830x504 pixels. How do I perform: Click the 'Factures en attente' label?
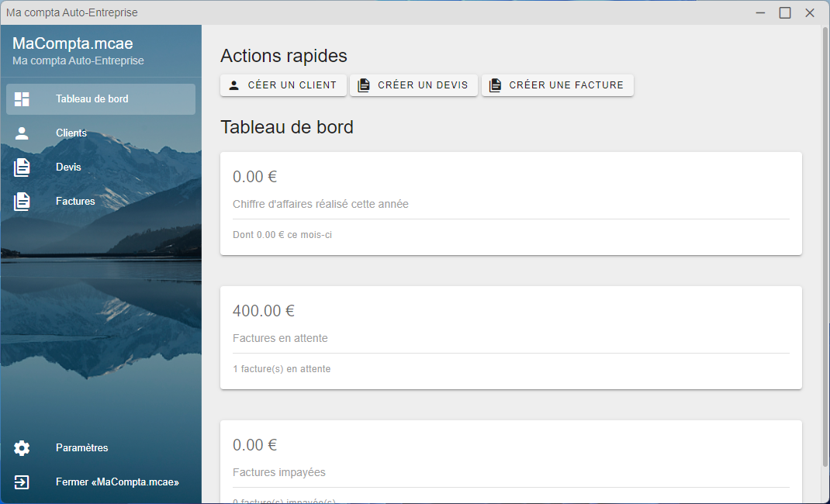pos(280,339)
